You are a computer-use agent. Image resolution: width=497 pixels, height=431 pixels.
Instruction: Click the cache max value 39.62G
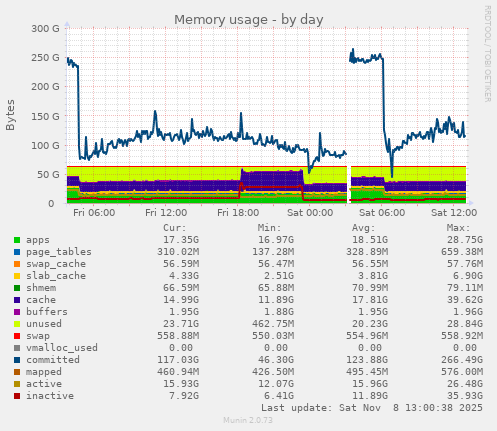[465, 300]
